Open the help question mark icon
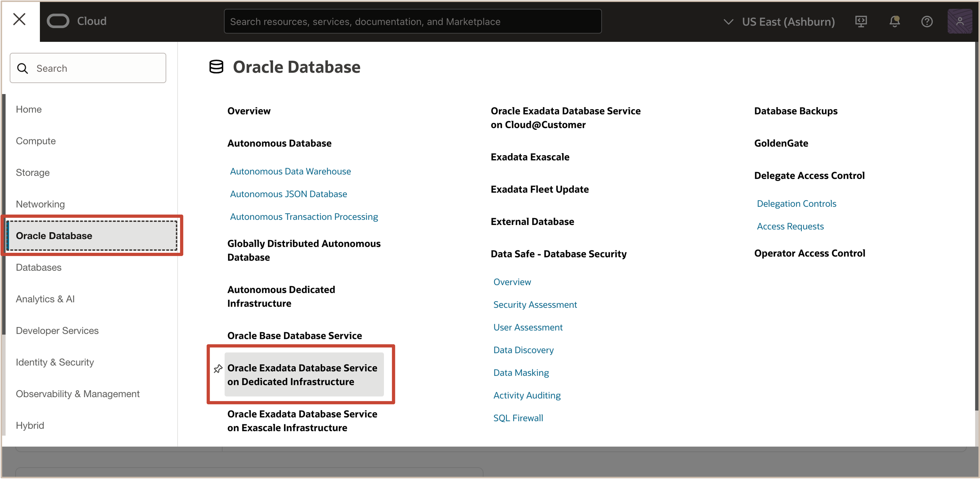 coord(927,22)
